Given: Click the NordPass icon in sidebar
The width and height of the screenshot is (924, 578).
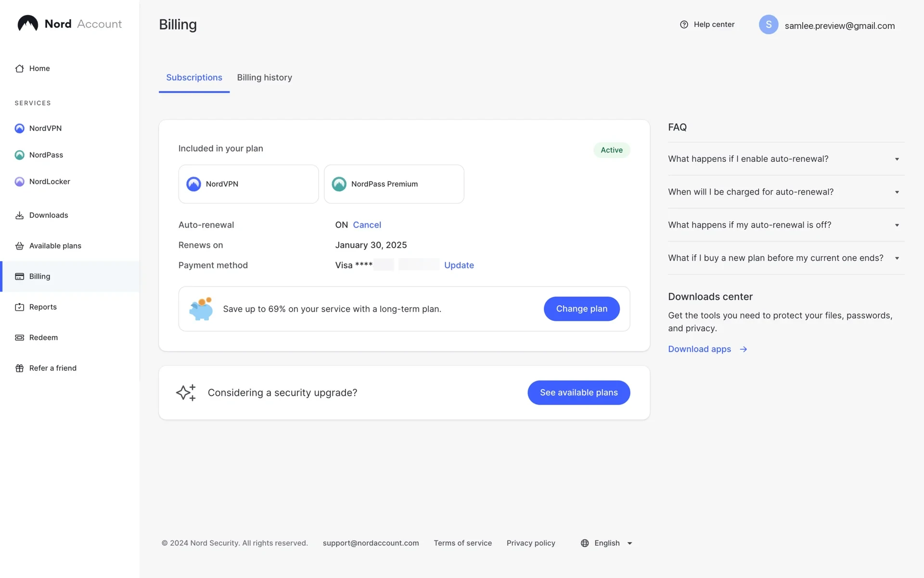Looking at the screenshot, I should coord(19,155).
